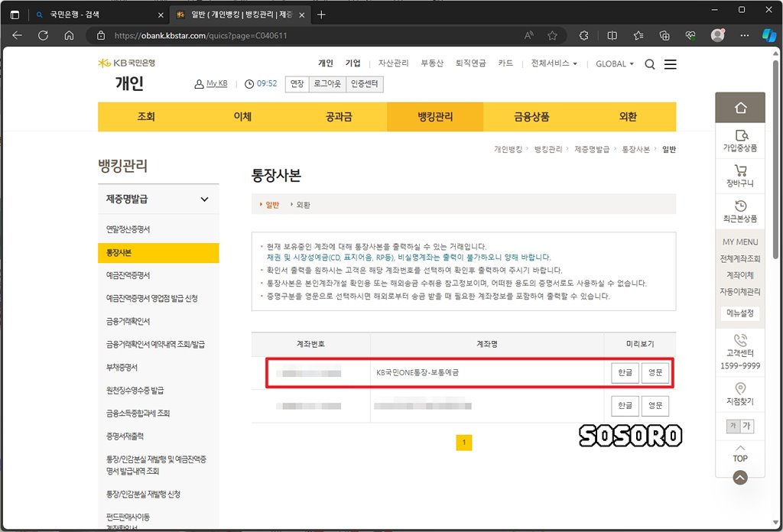Open the 뱅킹관리 main menu
The height and width of the screenshot is (532, 783).
435,117
